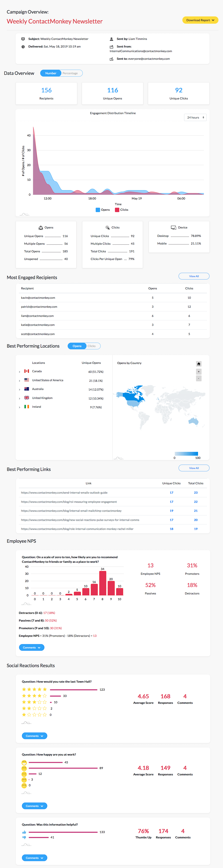This screenshot has height=868, width=223.
Task: Click the Clicks cursor icon
Action: point(108,228)
